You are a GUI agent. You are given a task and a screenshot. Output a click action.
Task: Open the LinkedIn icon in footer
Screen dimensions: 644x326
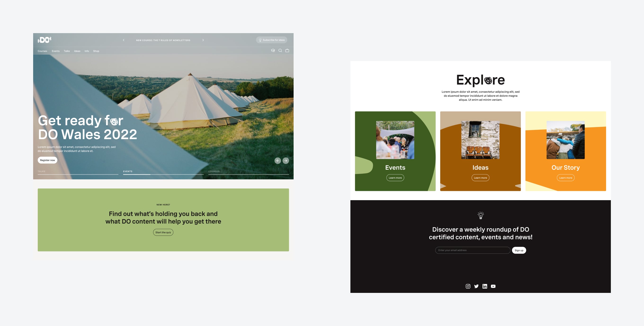485,286
